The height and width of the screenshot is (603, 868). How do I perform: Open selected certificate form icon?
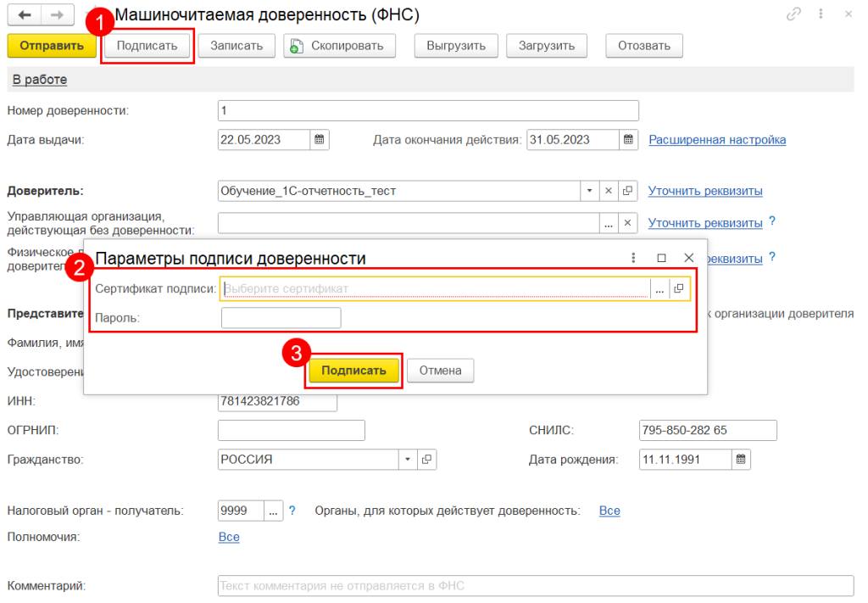tap(679, 289)
